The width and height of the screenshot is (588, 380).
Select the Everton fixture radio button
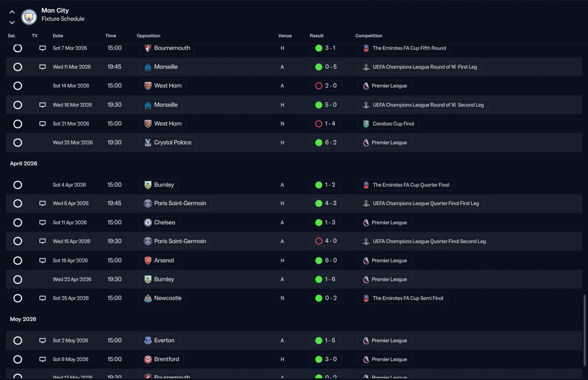(17, 341)
